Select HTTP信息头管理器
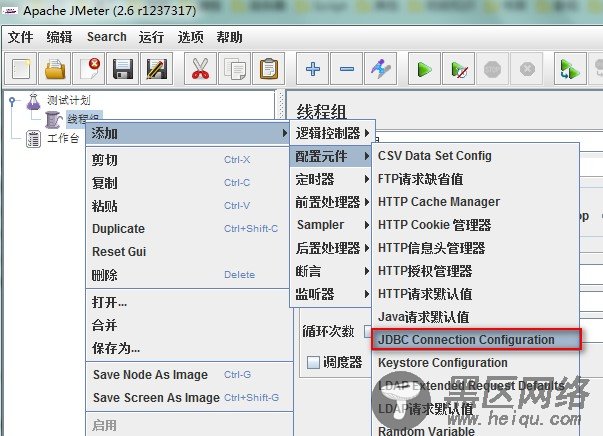The height and width of the screenshot is (436, 603). (x=475, y=248)
